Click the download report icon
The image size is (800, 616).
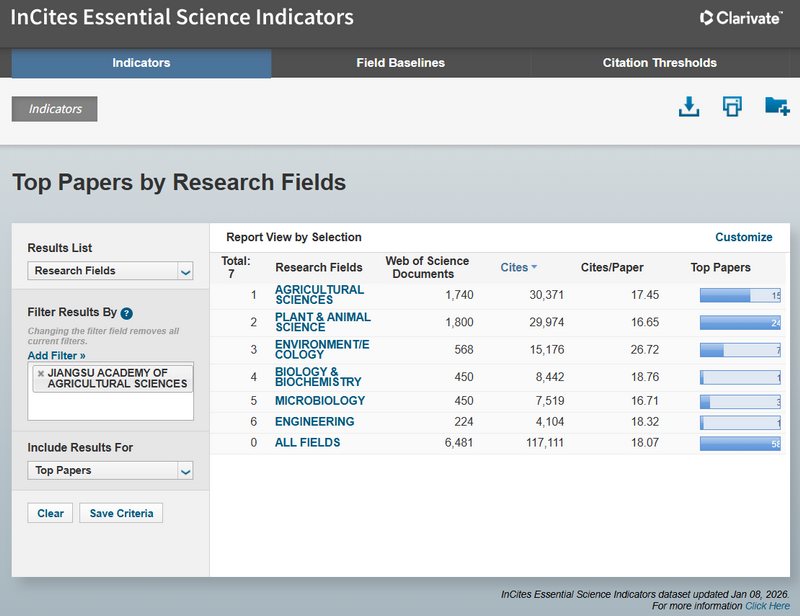coord(689,107)
